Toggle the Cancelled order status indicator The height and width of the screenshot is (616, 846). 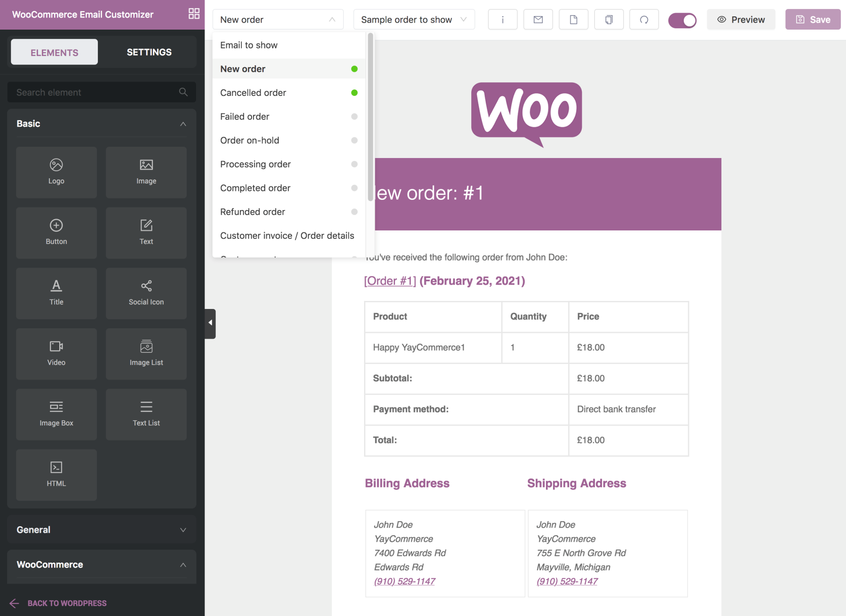[354, 93]
